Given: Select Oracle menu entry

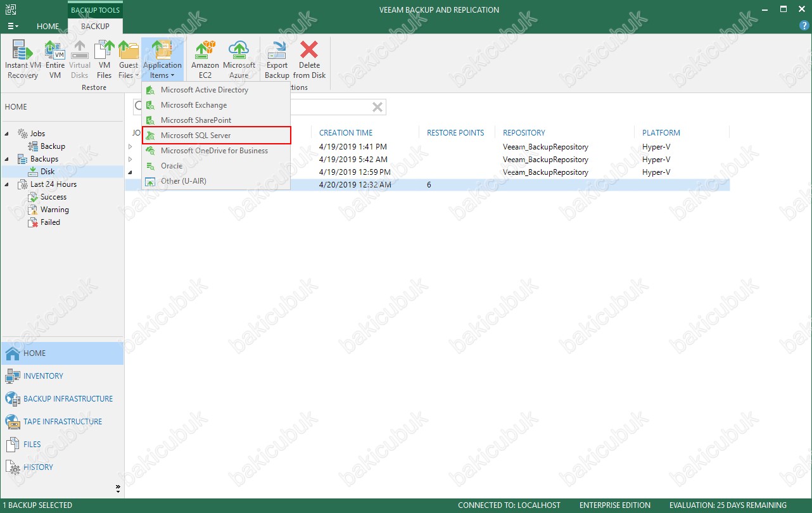Looking at the screenshot, I should [216, 166].
